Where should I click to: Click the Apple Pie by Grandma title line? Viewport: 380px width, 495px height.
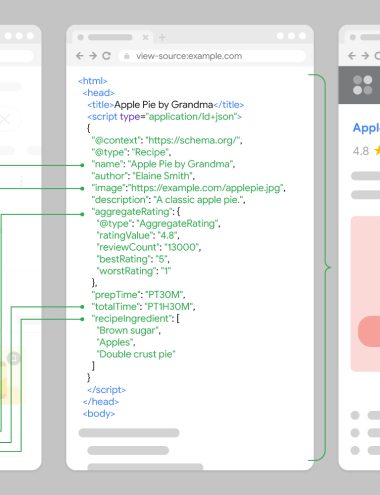point(166,105)
